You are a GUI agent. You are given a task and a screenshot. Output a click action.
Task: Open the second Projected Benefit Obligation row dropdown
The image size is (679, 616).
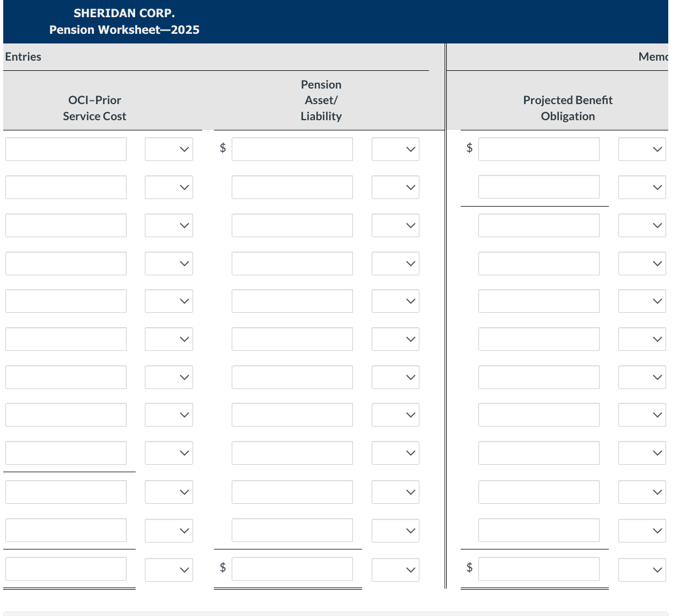(x=642, y=187)
